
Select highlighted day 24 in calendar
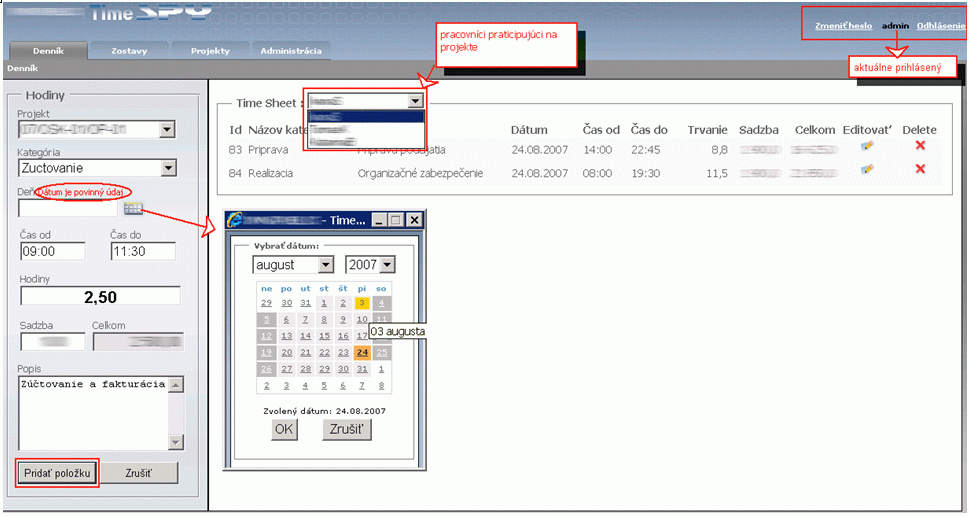[362, 352]
